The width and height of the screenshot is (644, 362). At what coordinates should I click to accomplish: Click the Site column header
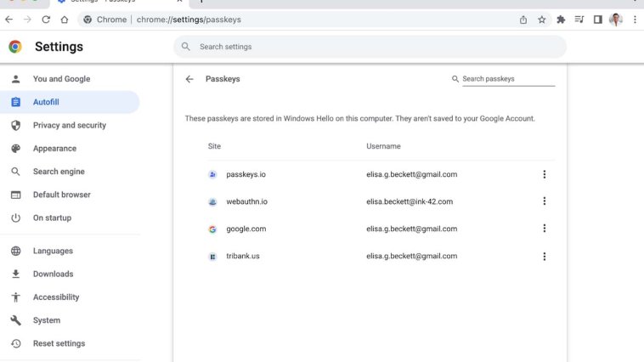pos(214,146)
